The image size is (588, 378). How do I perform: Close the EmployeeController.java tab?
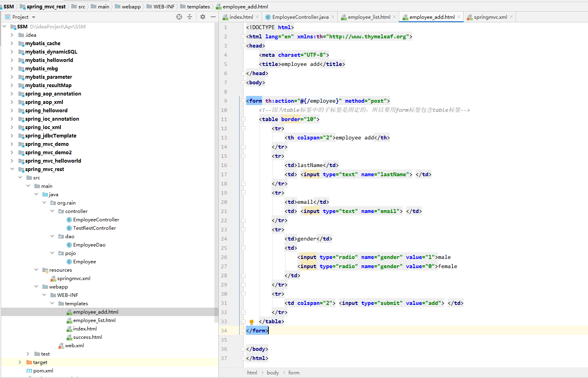point(333,17)
